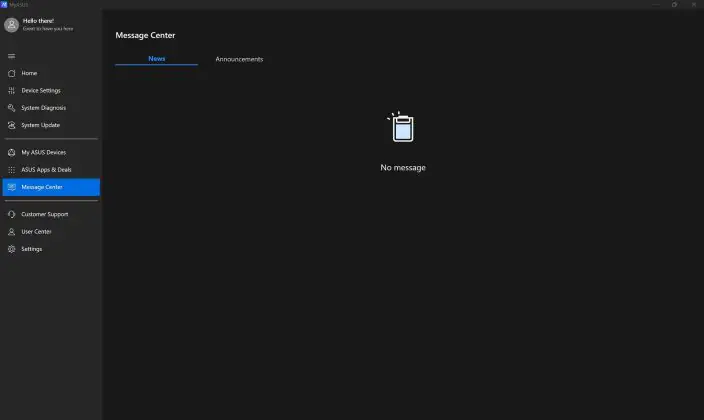
Task: Switch to the News tab
Action: point(157,59)
